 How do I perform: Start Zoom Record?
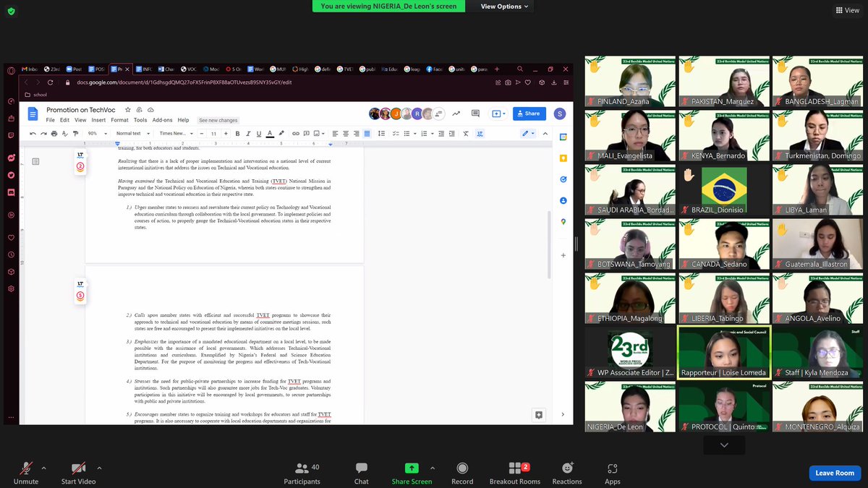(x=462, y=473)
